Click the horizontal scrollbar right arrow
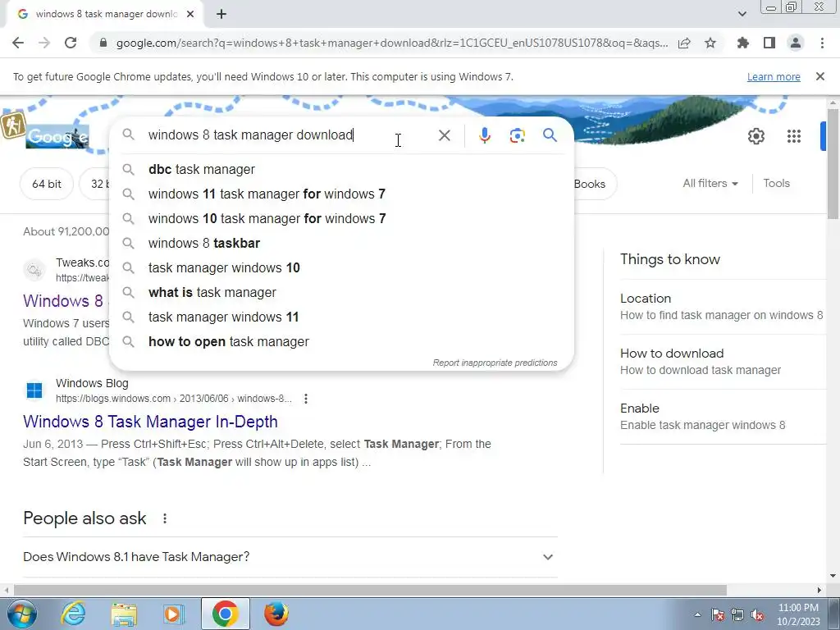 pos(819,590)
